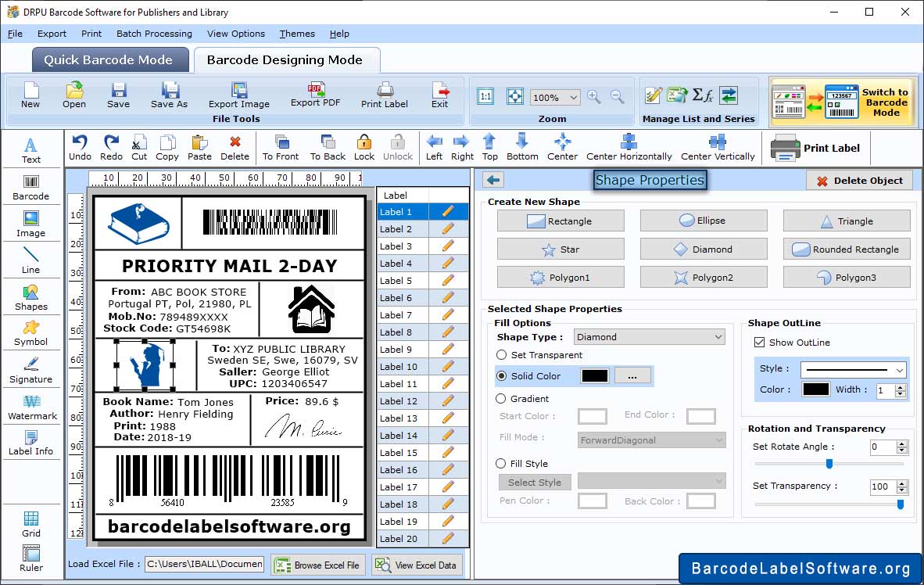
Task: Toggle the Ruler display
Action: (31, 558)
